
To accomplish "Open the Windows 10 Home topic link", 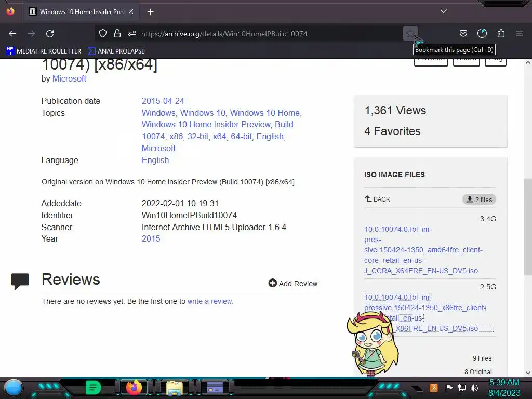I will click(264, 113).
